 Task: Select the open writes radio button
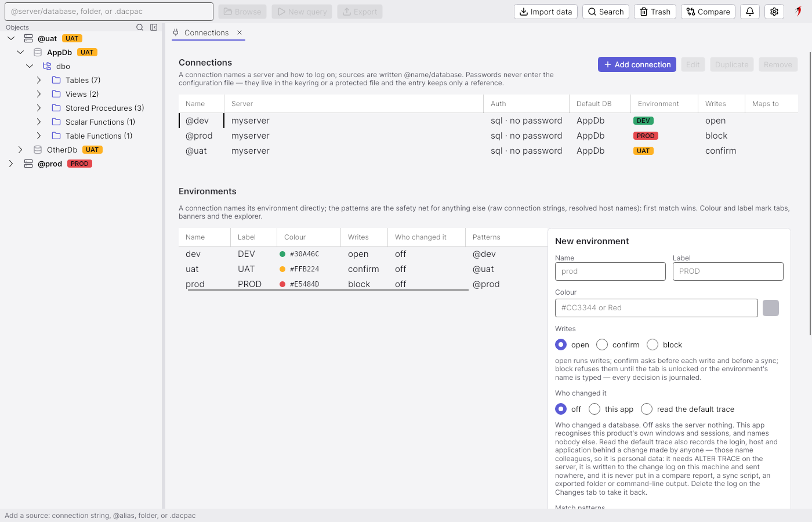click(561, 345)
